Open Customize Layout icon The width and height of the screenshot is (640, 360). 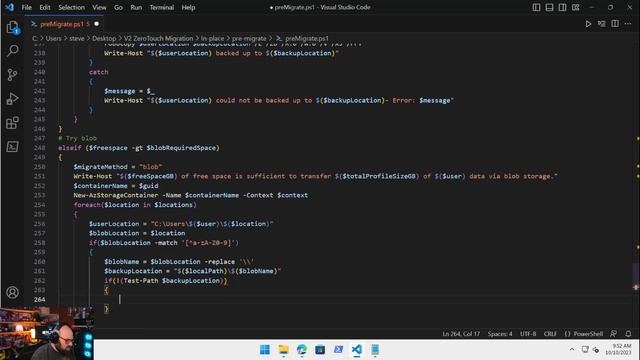coord(576,7)
